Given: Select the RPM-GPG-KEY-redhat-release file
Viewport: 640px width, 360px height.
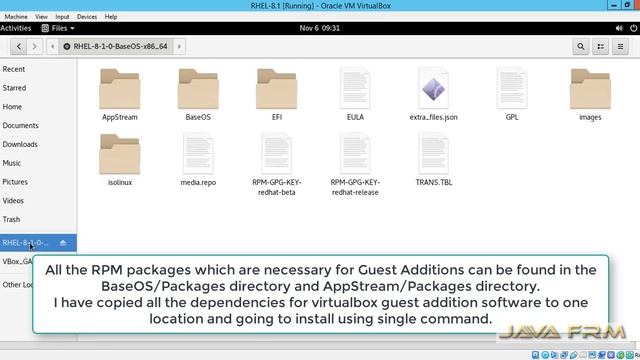Looking at the screenshot, I should [355, 164].
